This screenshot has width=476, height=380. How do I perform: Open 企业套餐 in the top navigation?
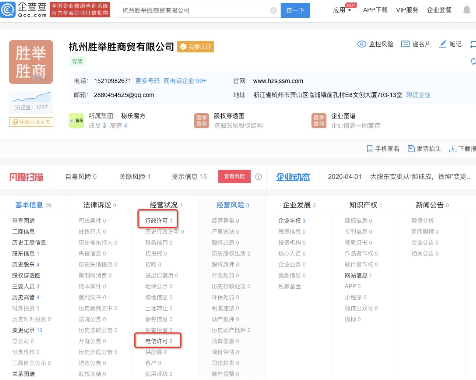(x=439, y=10)
